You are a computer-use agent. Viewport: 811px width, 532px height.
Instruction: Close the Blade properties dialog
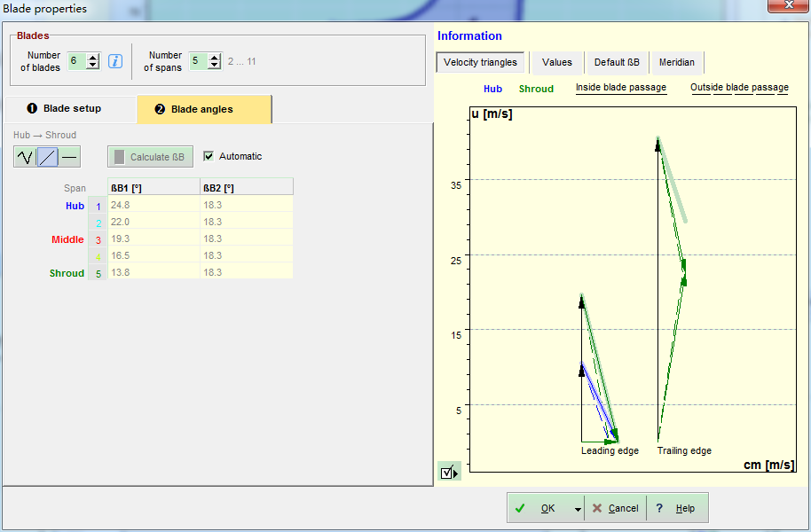point(789,5)
